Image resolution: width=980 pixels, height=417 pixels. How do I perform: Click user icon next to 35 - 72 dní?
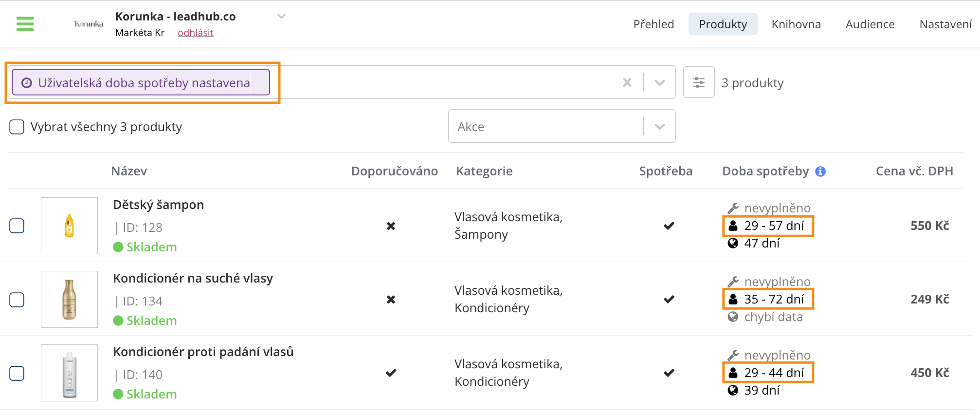[733, 299]
